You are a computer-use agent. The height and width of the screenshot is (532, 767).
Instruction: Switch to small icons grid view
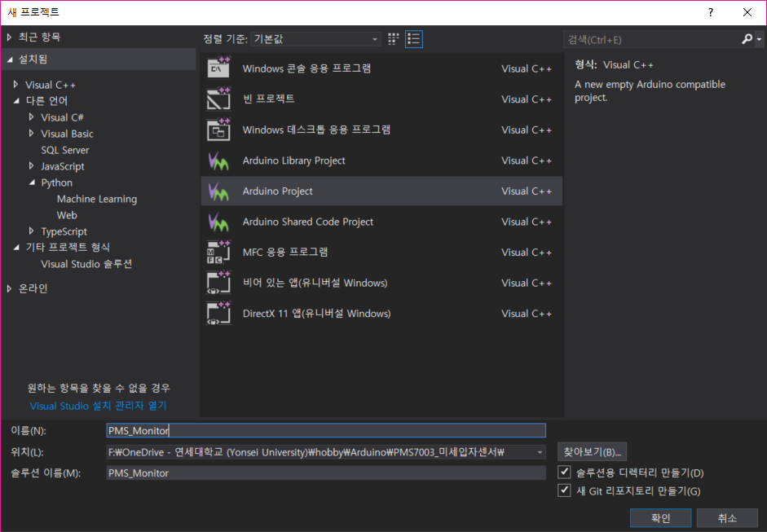coord(394,39)
